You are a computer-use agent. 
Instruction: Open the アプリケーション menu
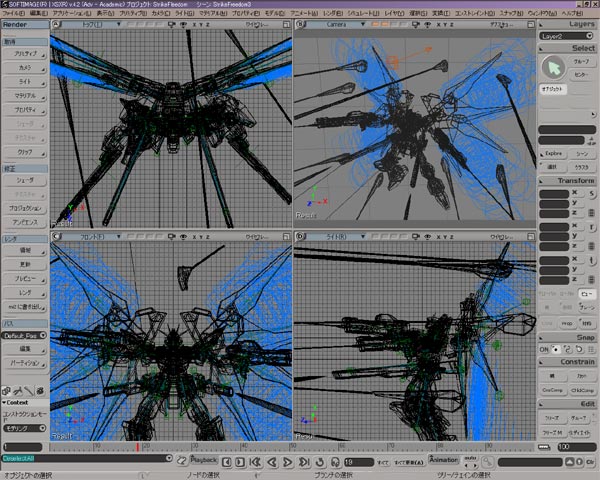tap(72, 13)
